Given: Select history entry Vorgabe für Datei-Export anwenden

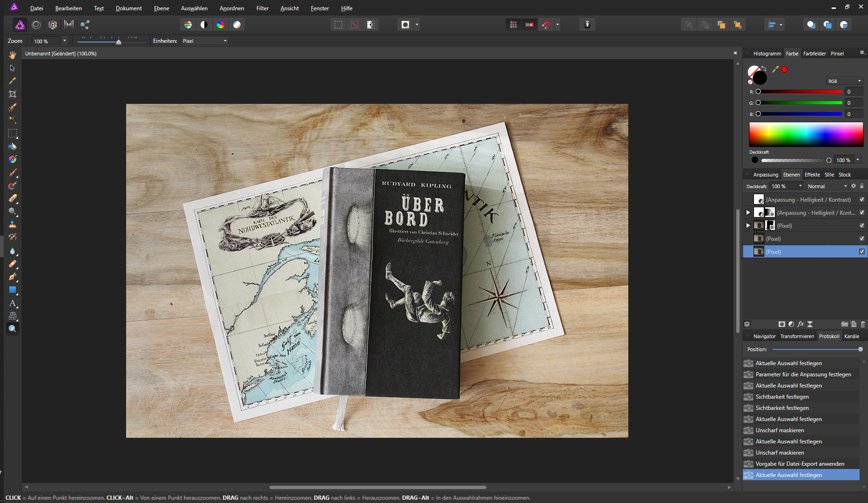Looking at the screenshot, I should (x=801, y=464).
